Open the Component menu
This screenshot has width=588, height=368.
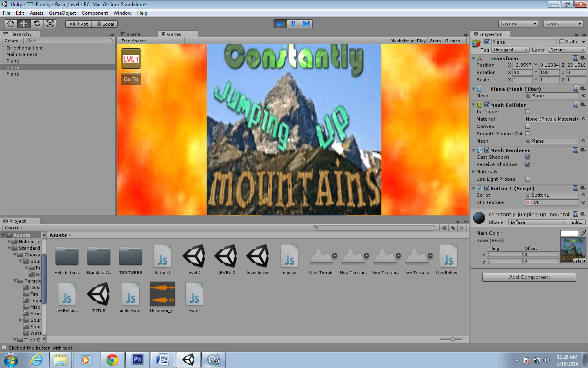[x=95, y=13]
